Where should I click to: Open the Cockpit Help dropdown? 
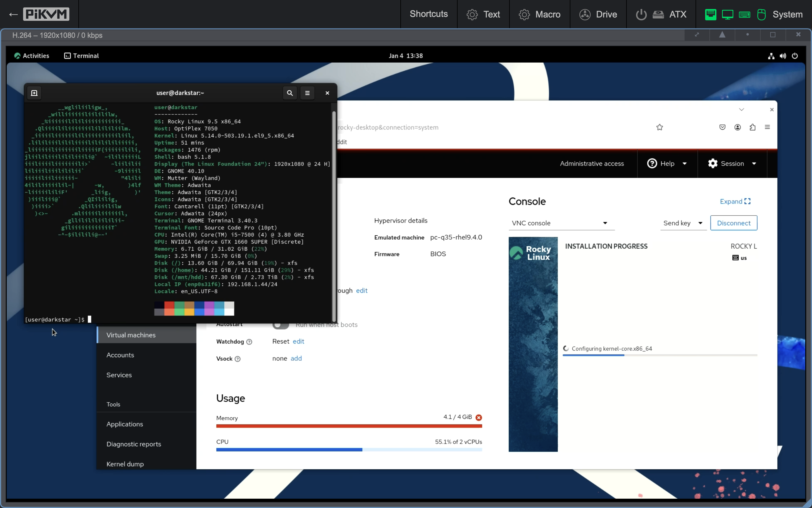tap(667, 164)
